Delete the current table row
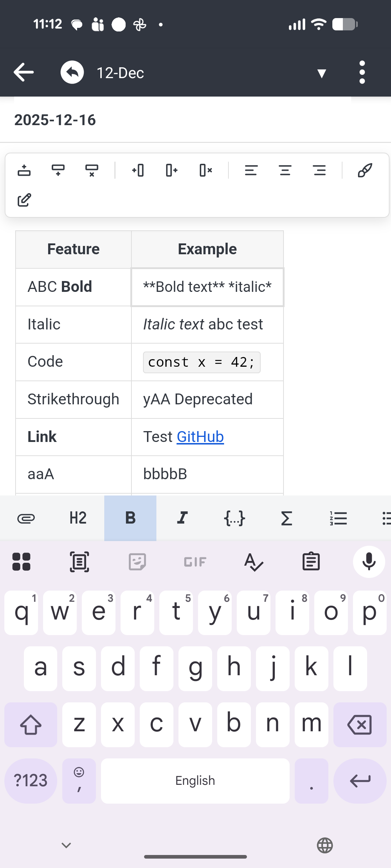The width and height of the screenshot is (391, 868). coord(92,170)
